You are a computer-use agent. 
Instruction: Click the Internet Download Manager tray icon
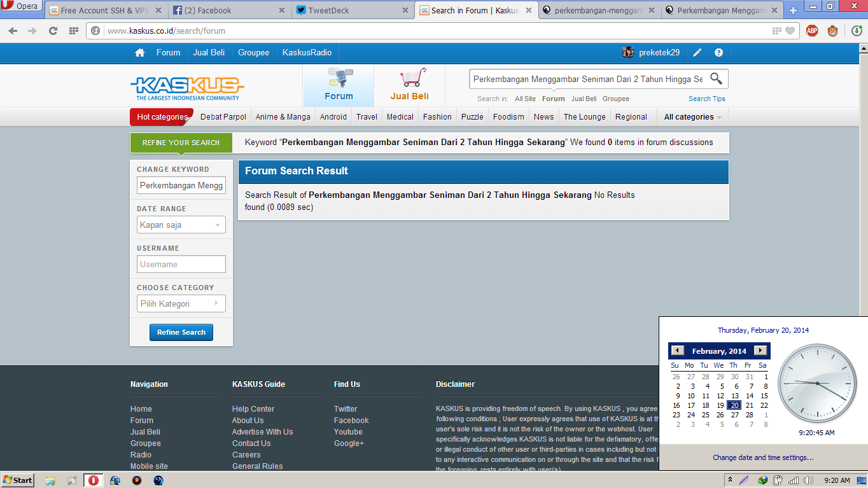[x=762, y=480]
